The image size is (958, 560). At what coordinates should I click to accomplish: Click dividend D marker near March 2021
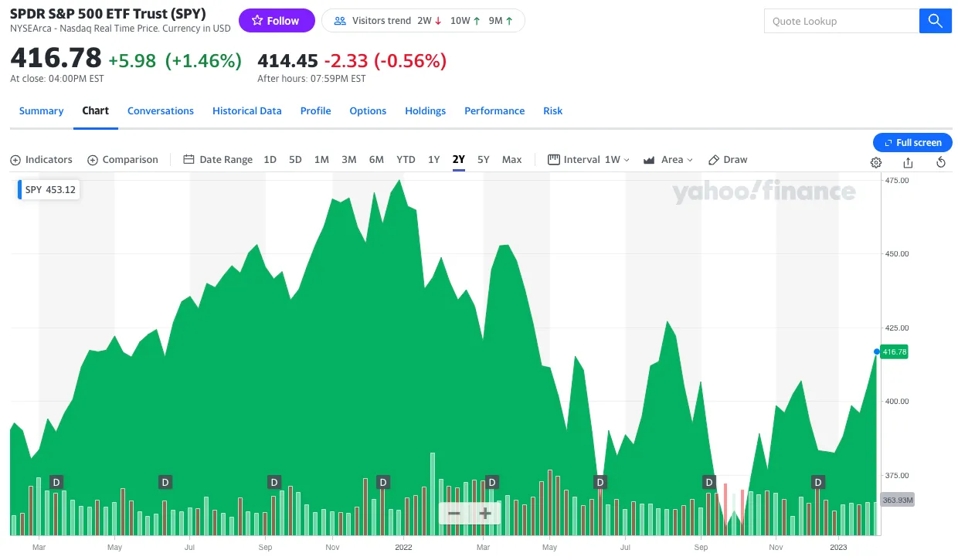click(x=56, y=482)
